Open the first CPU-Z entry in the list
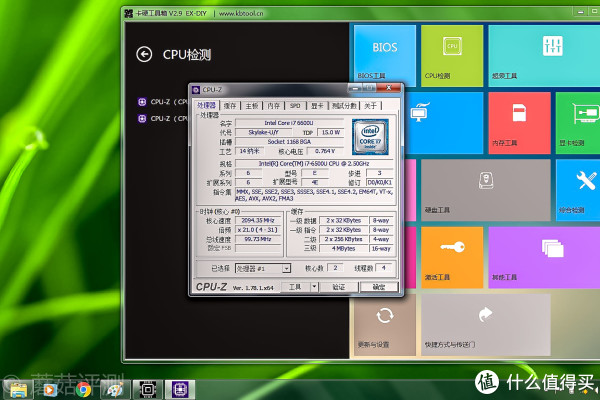Screen dimensions: 600x400 pos(163,102)
